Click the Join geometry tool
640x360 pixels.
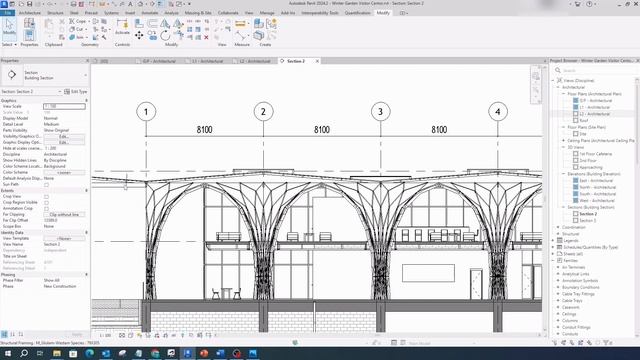coord(77,37)
